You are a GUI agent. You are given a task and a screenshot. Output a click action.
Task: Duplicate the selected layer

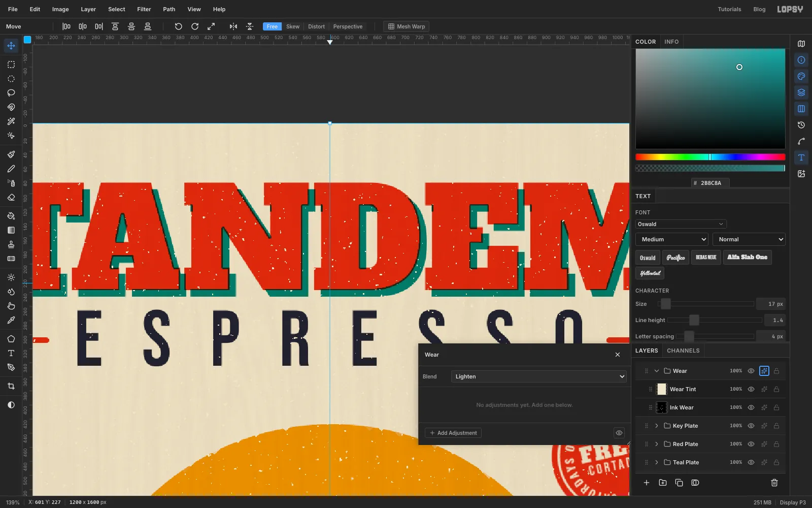click(679, 483)
